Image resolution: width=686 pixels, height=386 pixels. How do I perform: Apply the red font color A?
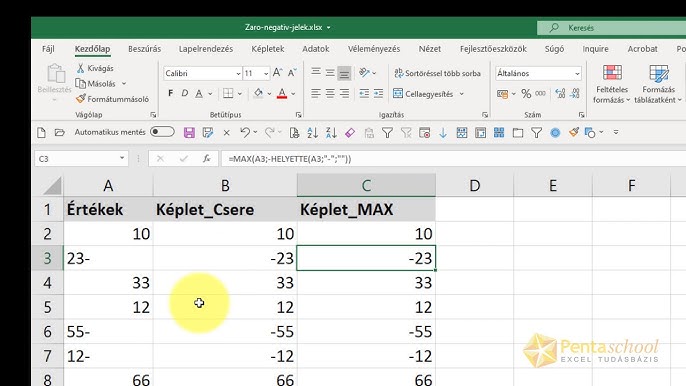tap(282, 94)
